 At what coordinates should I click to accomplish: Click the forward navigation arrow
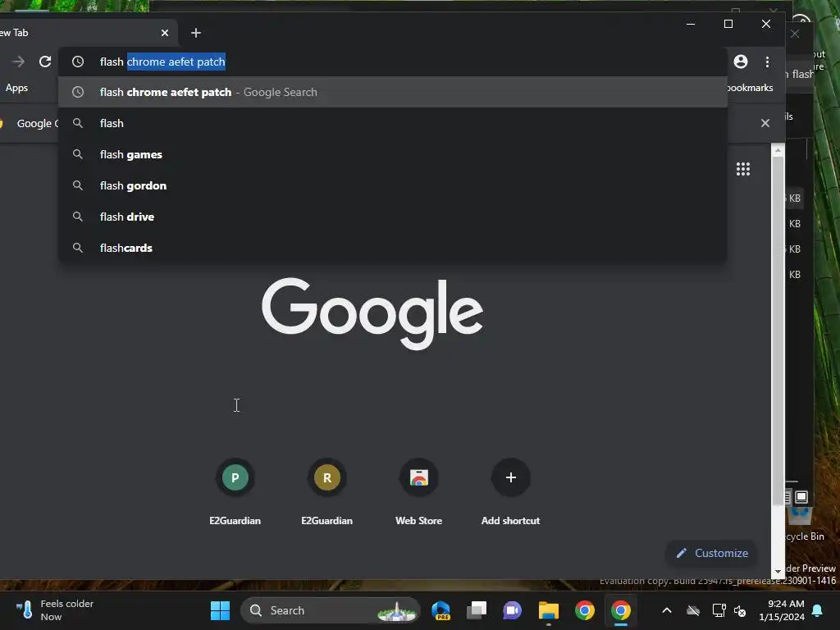coord(18,62)
